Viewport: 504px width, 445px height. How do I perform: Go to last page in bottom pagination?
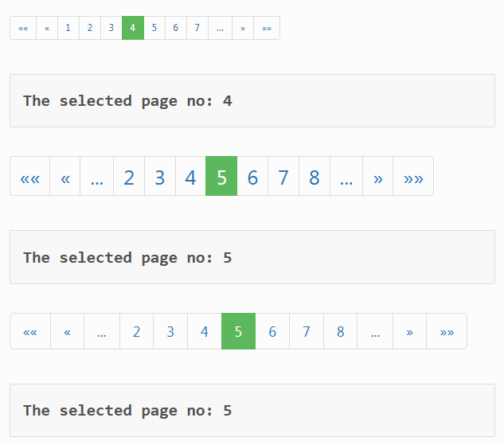[447, 331]
